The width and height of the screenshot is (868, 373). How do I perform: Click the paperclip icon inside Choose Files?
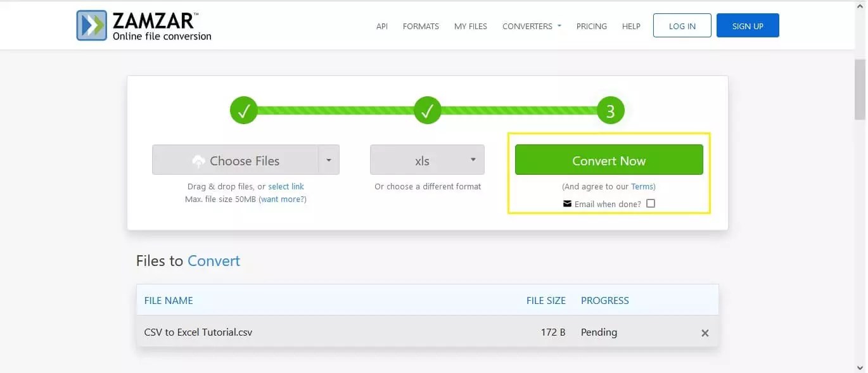(x=198, y=161)
